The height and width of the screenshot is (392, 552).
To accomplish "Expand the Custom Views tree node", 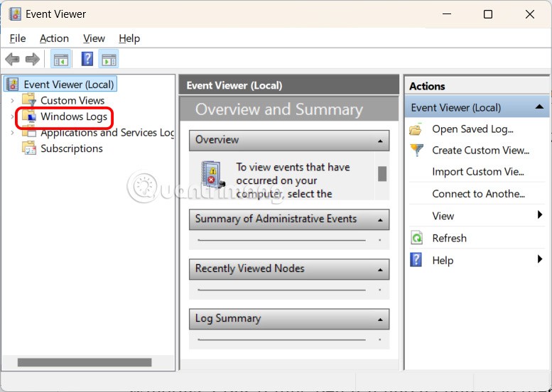I will pyautogui.click(x=12, y=101).
